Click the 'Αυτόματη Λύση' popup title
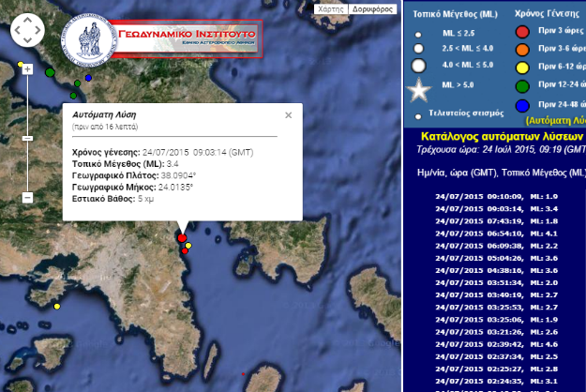 coord(104,114)
